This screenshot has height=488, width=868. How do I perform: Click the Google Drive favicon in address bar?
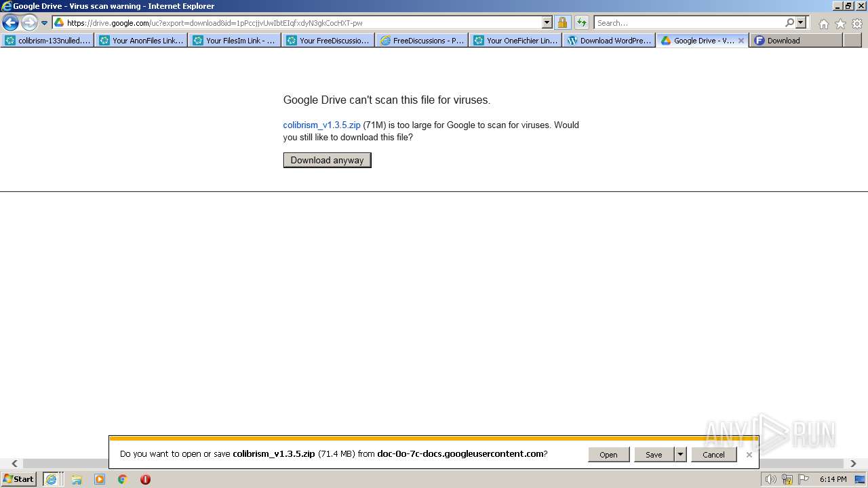pyautogui.click(x=59, y=22)
